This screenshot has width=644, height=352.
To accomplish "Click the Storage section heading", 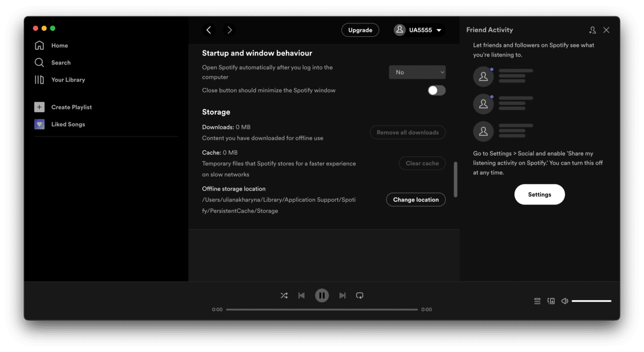I will [x=216, y=112].
